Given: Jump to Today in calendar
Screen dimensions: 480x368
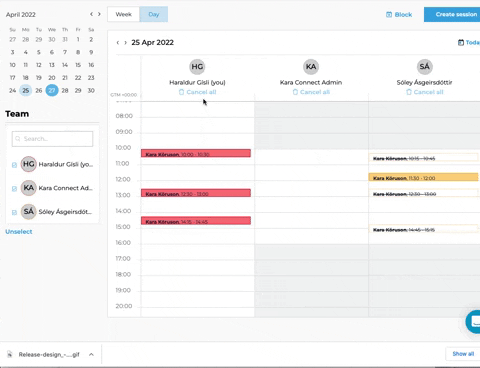Looking at the screenshot, I should [469, 42].
